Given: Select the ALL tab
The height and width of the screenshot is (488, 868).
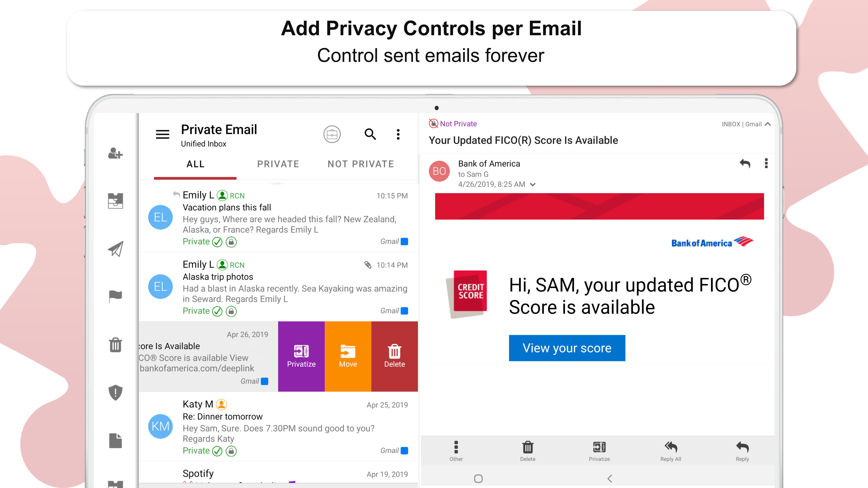Looking at the screenshot, I should tap(196, 164).
